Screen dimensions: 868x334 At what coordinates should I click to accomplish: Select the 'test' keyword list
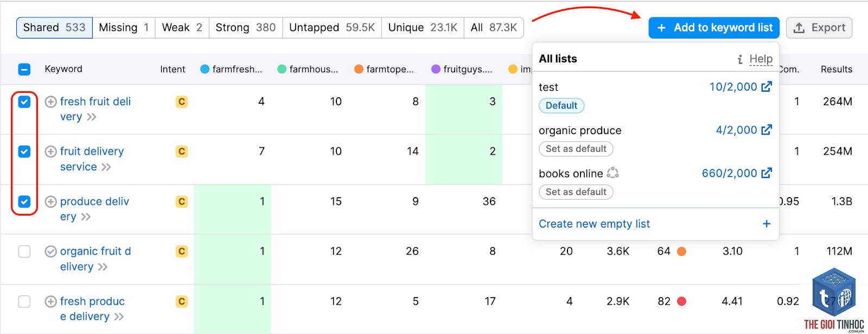(x=548, y=87)
